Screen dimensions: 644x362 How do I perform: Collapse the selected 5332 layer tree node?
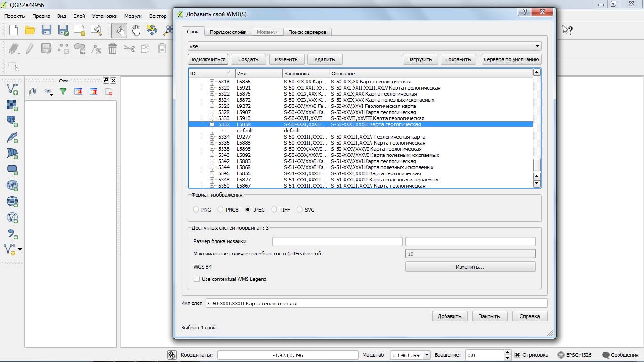212,124
